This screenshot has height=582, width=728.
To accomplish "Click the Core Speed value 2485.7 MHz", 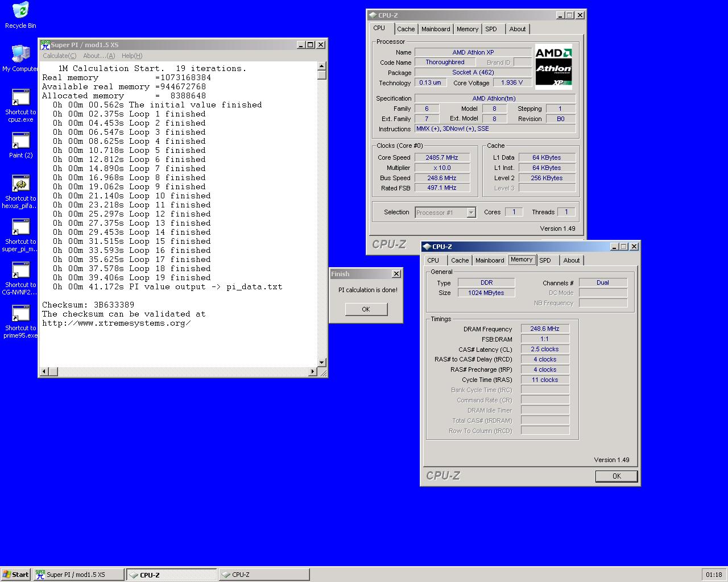I will pos(442,157).
